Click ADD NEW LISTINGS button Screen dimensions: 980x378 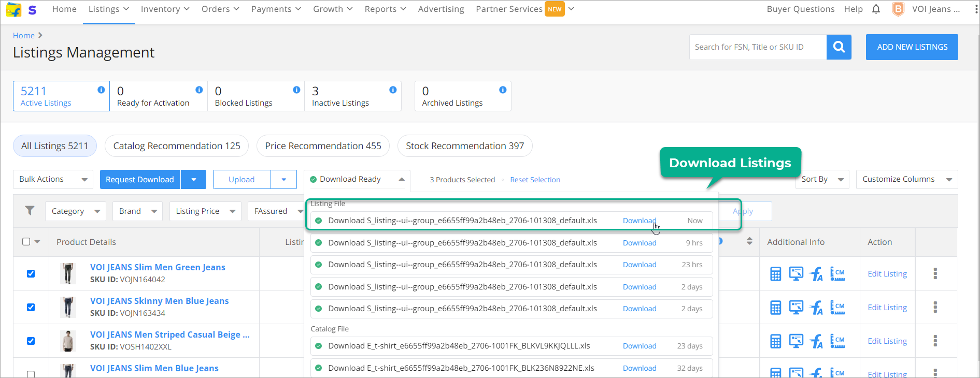(x=912, y=47)
